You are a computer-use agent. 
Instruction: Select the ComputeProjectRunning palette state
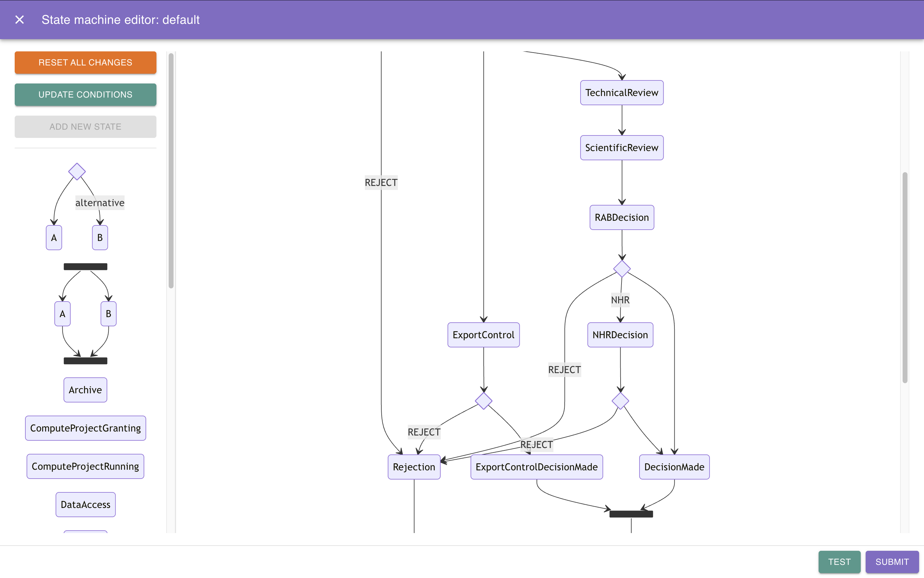[x=85, y=466]
